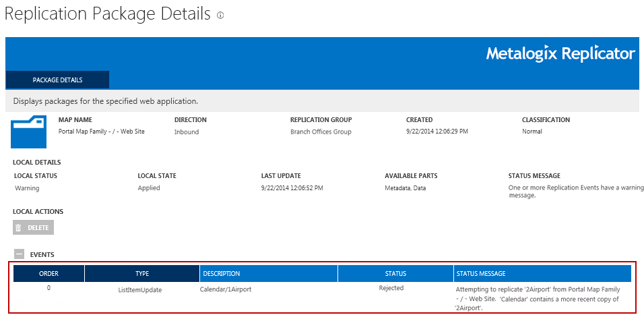Click the Local Actions heading
This screenshot has height=315, width=644.
38,211
